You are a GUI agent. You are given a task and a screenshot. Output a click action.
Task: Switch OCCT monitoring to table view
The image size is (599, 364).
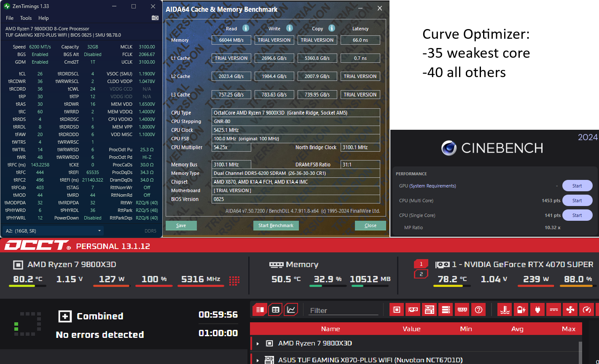[x=275, y=310]
